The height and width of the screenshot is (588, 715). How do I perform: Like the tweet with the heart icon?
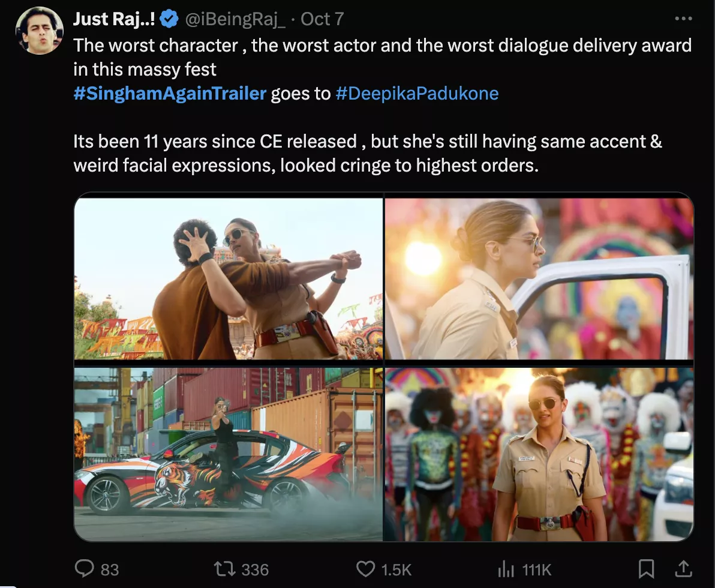(x=365, y=569)
